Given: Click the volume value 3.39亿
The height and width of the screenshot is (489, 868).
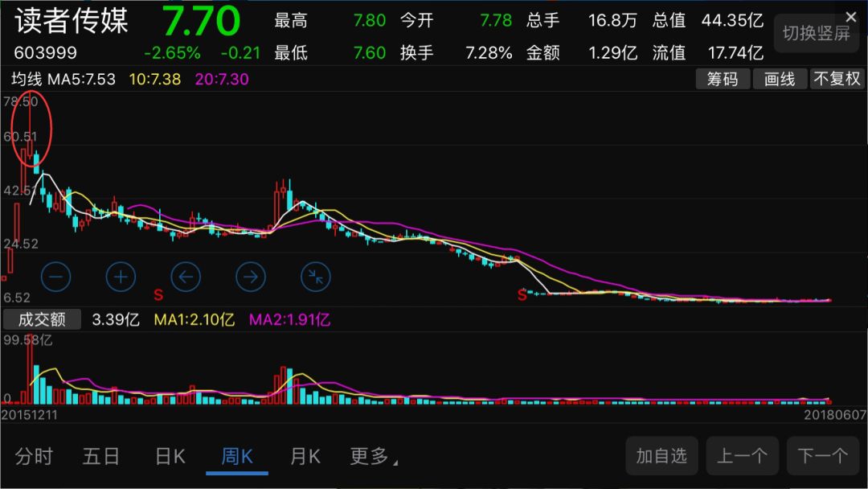Looking at the screenshot, I should tap(115, 319).
